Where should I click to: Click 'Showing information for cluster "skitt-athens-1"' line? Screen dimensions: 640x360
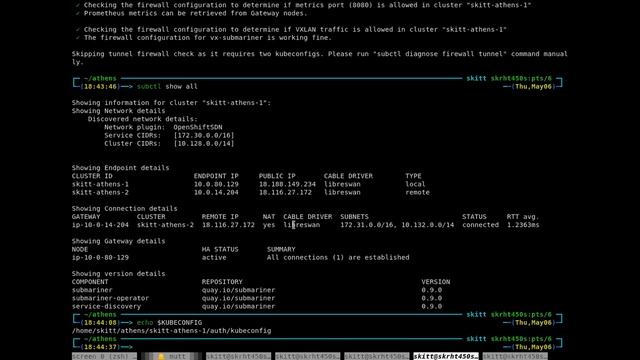tap(171, 103)
